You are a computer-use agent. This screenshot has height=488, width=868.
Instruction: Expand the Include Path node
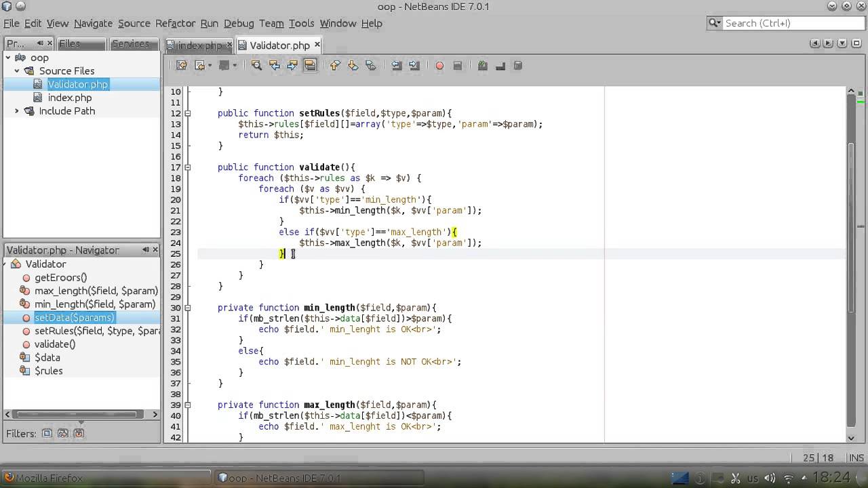coord(16,111)
